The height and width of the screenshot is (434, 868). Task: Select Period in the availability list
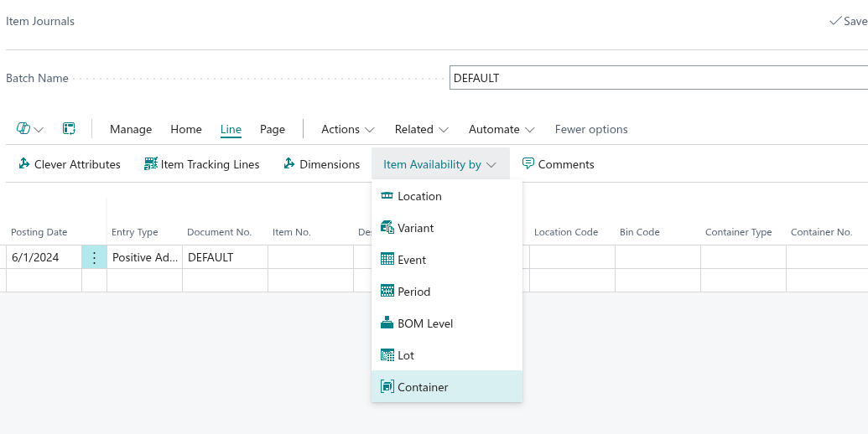click(413, 292)
